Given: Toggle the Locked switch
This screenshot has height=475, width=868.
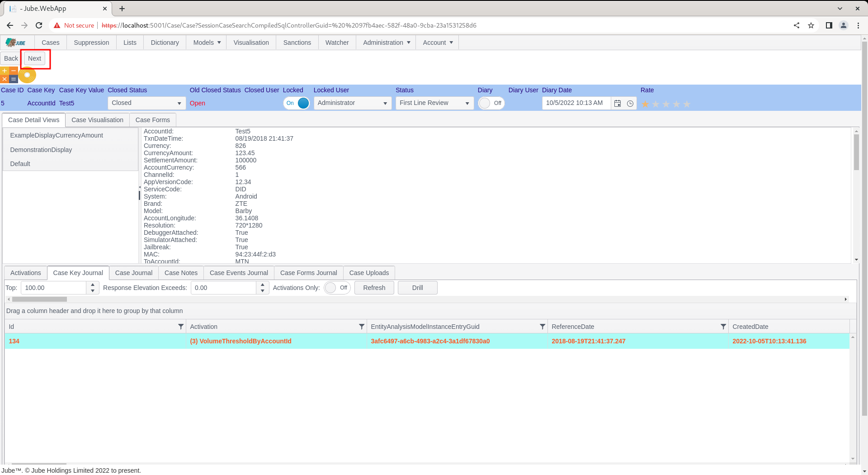Looking at the screenshot, I should click(x=297, y=103).
